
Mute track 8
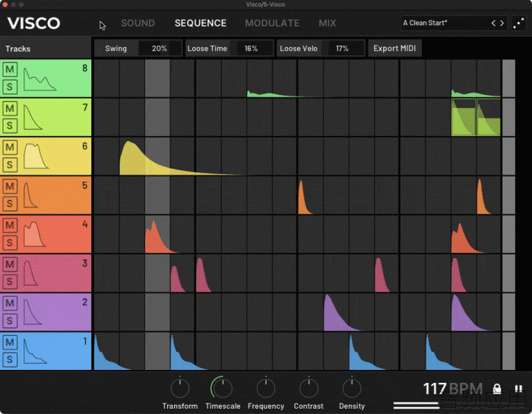coord(10,70)
